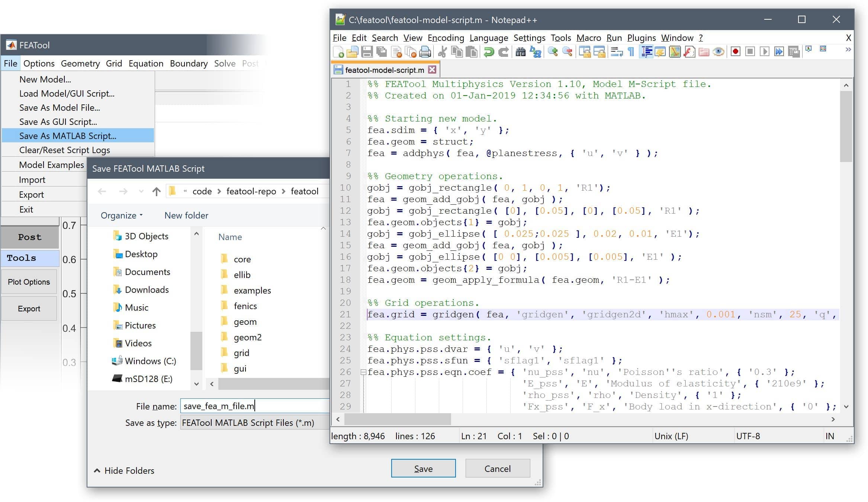Click the Open file toolbar icon
This screenshot has width=868, height=502.
pos(352,52)
